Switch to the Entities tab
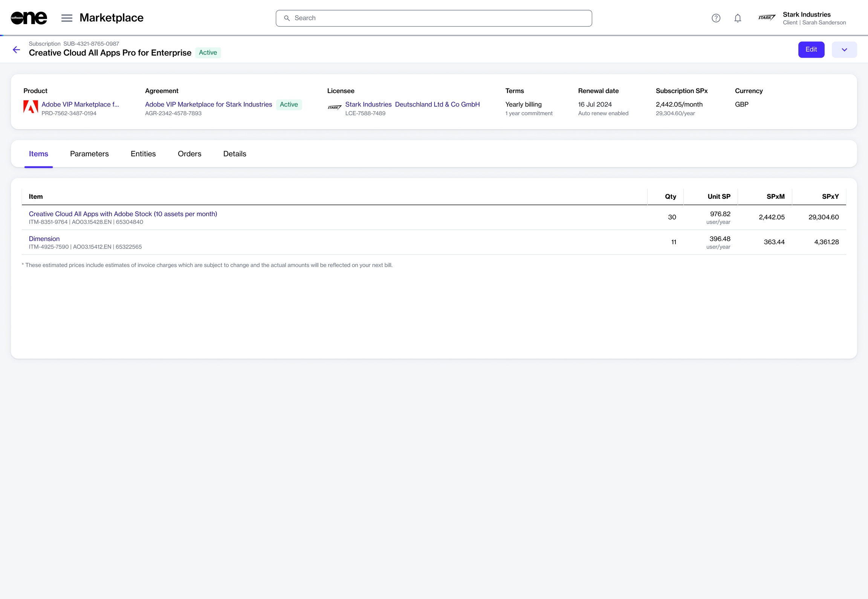868x599 pixels. pos(143,154)
